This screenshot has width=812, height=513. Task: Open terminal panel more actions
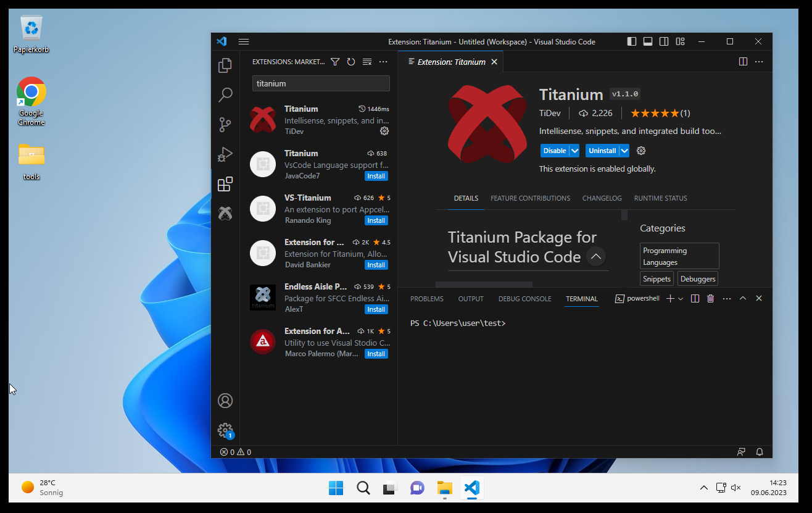click(727, 298)
